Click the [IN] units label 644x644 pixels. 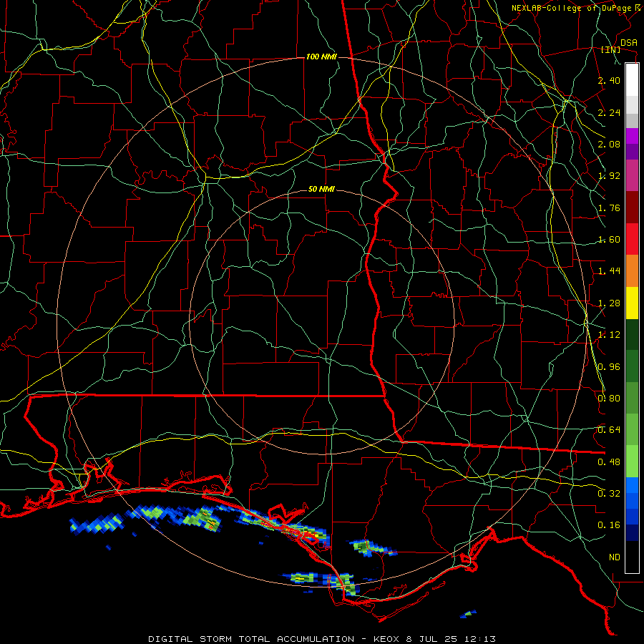pyautogui.click(x=610, y=49)
